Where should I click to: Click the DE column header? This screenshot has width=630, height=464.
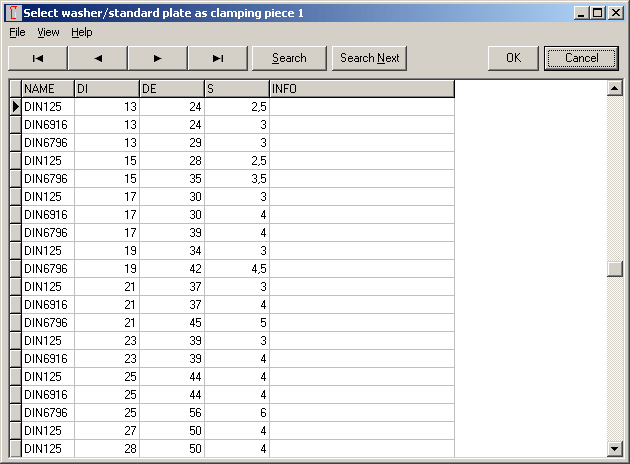tap(171, 89)
